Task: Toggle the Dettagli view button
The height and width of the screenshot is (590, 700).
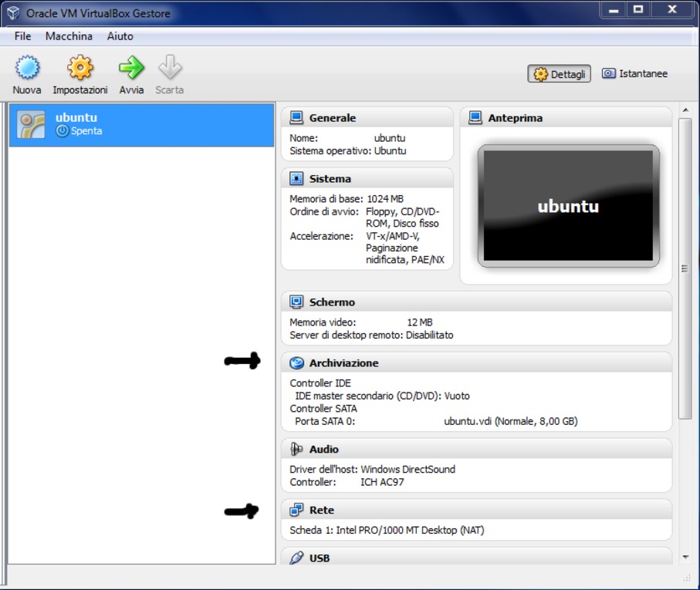Action: 560,74
